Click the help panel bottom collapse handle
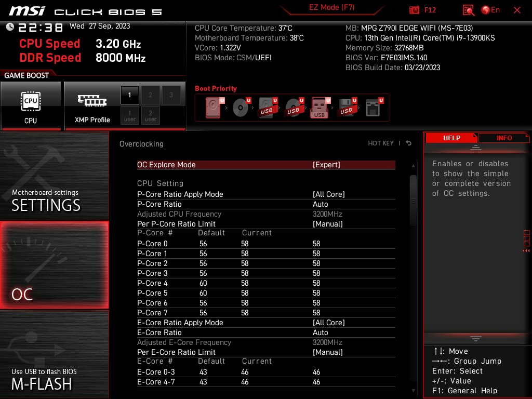The width and height of the screenshot is (532, 399). coord(475,338)
